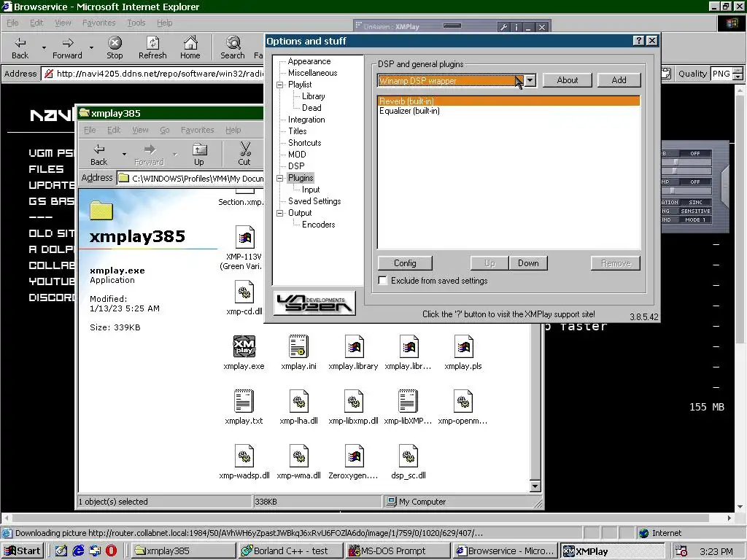747x560 pixels.
Task: Click the Start button on taskbar
Action: tap(23, 551)
